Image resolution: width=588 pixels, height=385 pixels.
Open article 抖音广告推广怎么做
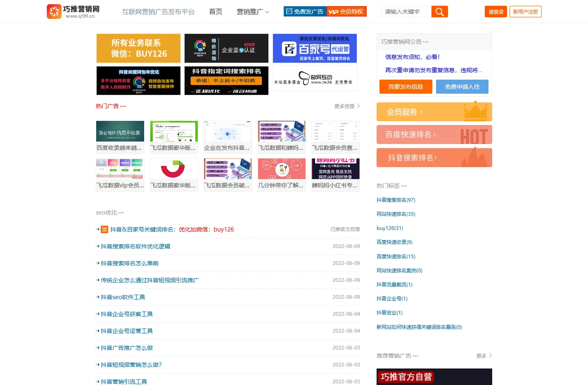[127, 348]
